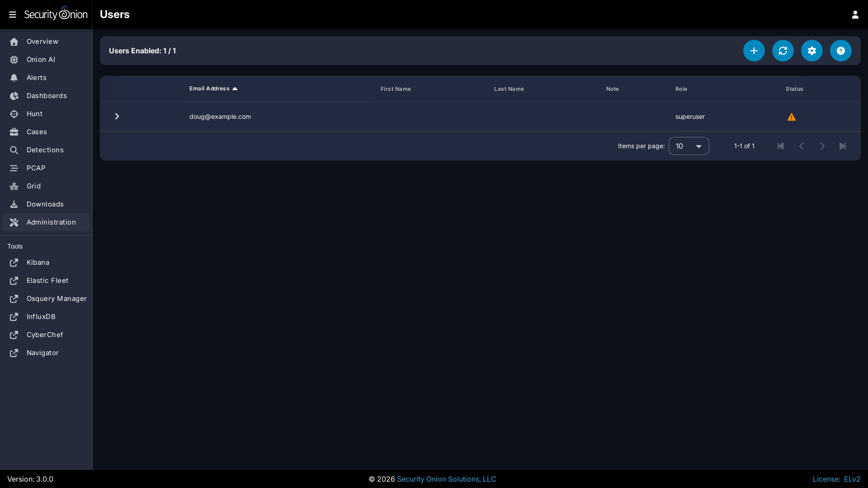Open users settings gear icon
Screen dimensions: 868x488
811,51
